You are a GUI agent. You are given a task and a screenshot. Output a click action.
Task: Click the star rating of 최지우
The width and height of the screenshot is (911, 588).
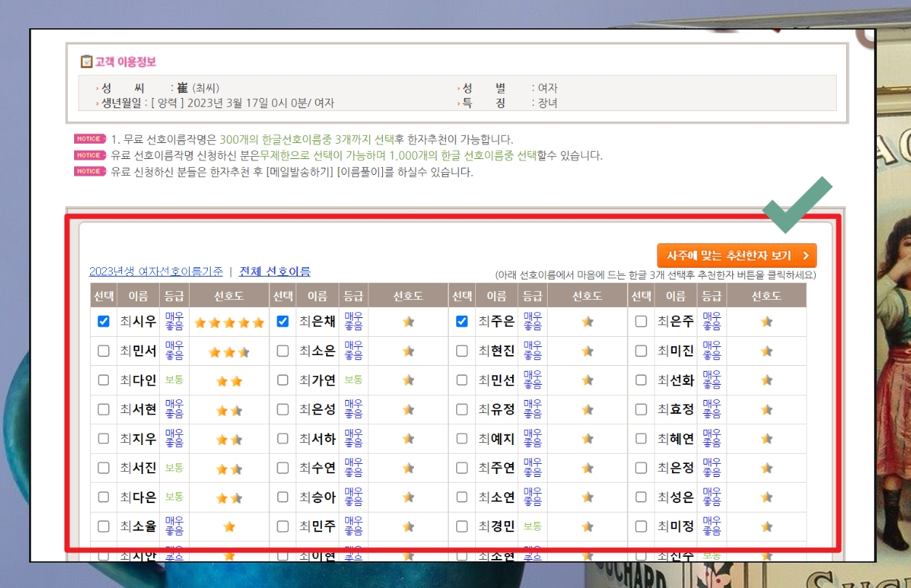(x=229, y=439)
